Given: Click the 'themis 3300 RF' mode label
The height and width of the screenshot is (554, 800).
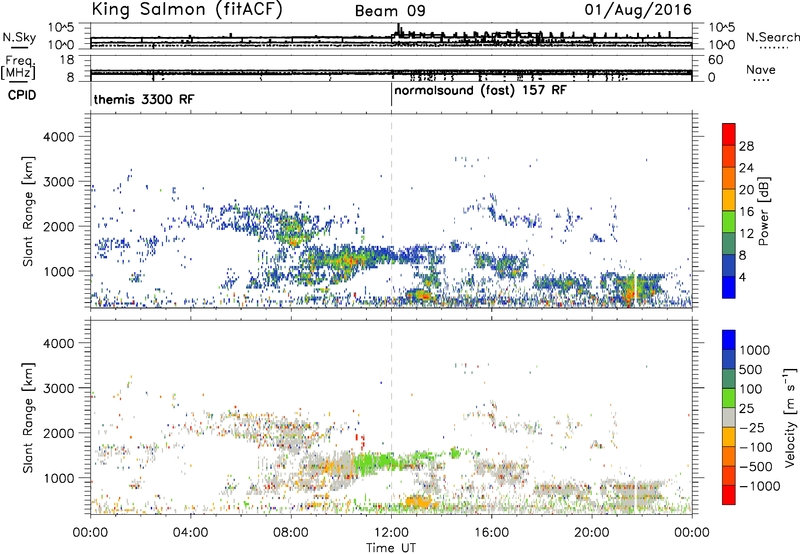Looking at the screenshot, I should click(144, 99).
